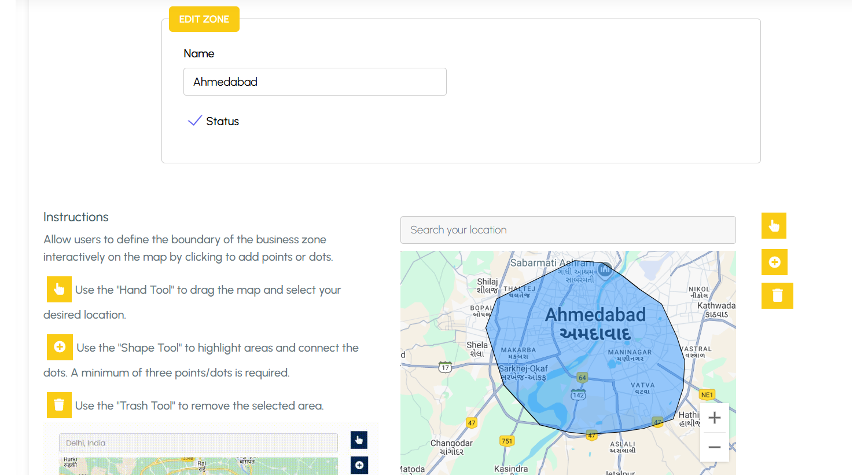This screenshot has height=475, width=868.
Task: Click the Aslali label on the map
Action: tap(622, 447)
